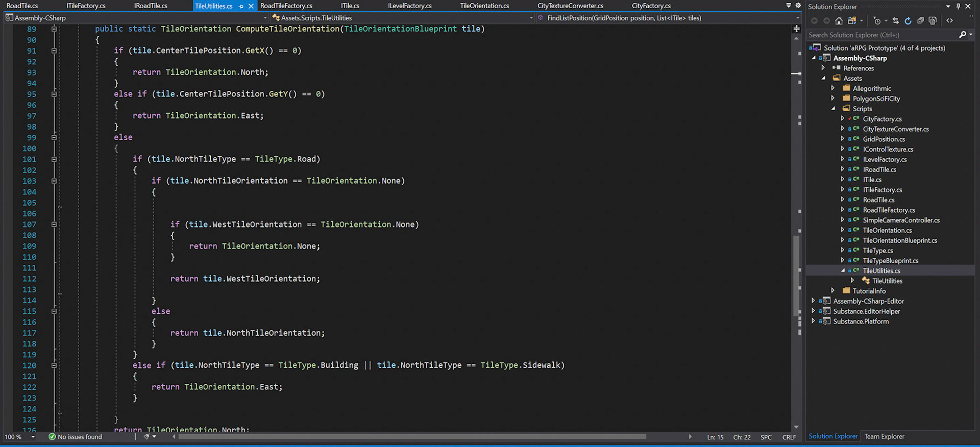980x447 pixels.
Task: Collapse the Scripts folder
Action: pyautogui.click(x=833, y=108)
